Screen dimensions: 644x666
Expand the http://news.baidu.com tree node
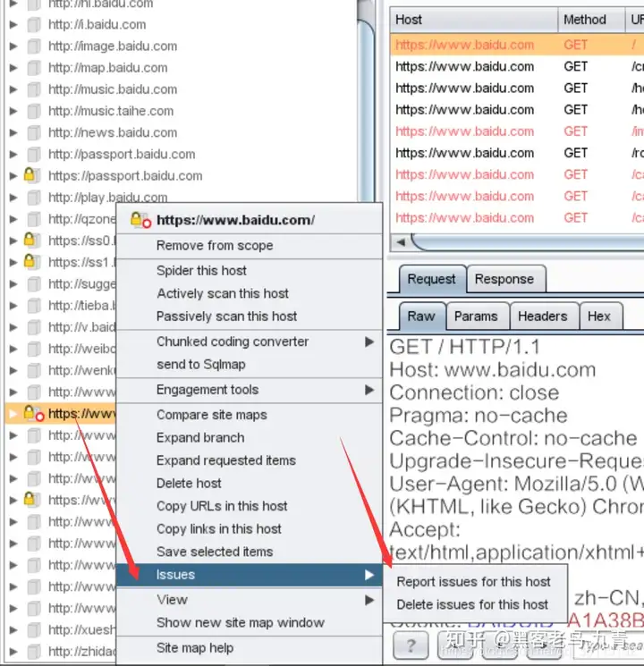coord(13,132)
